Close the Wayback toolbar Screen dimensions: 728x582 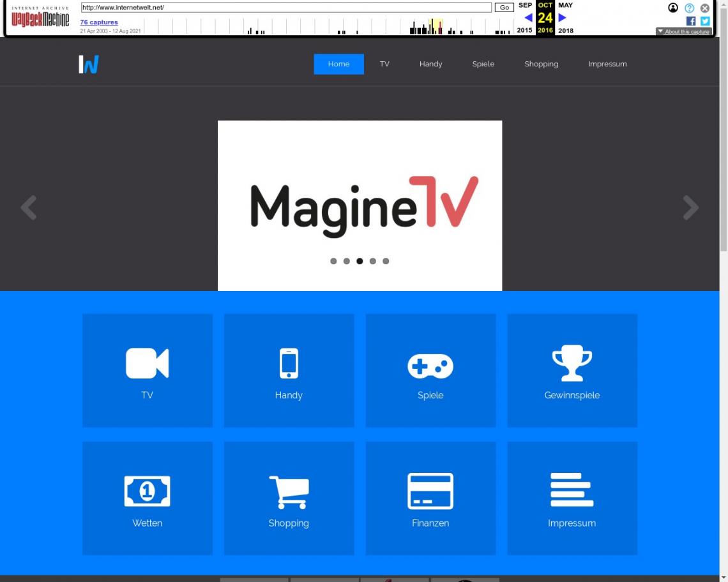tap(705, 8)
